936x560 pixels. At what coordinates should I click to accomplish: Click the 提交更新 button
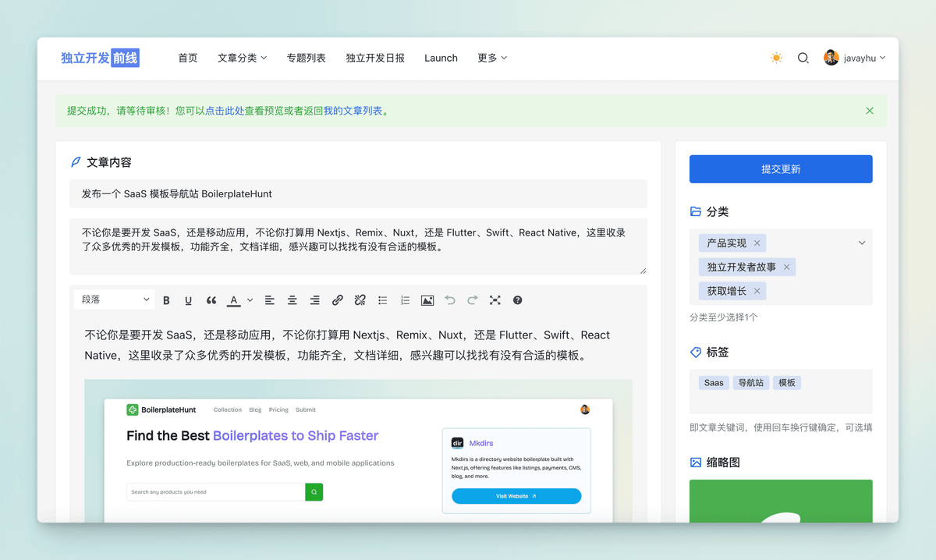point(780,169)
